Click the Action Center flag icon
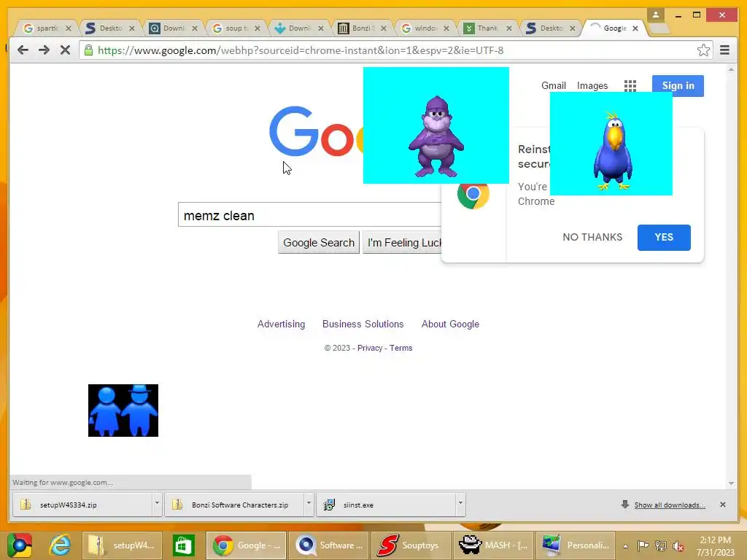 pos(643,545)
